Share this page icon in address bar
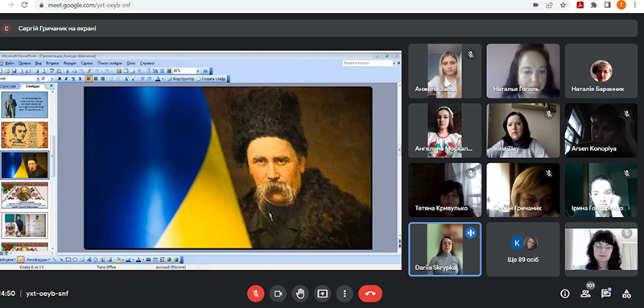Image resolution: width=644 pixels, height=308 pixels. [x=549, y=5]
